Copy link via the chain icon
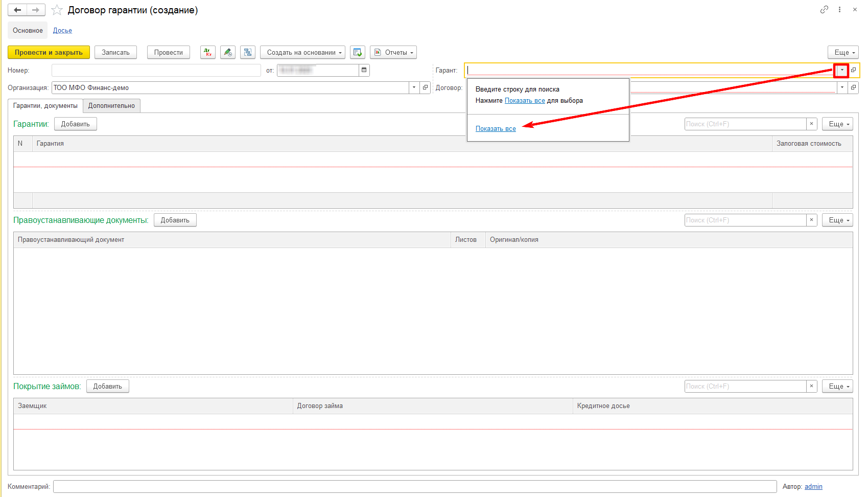The image size is (868, 497). click(x=824, y=10)
